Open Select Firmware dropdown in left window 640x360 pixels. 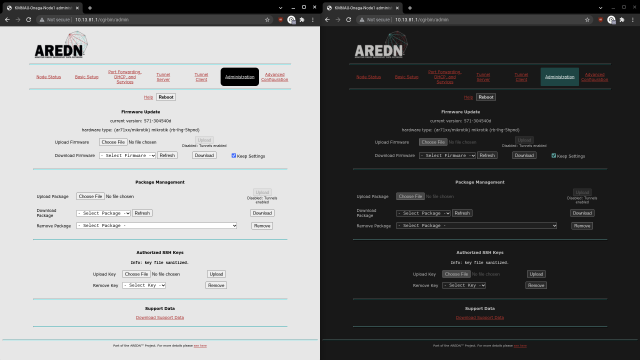[127, 156]
